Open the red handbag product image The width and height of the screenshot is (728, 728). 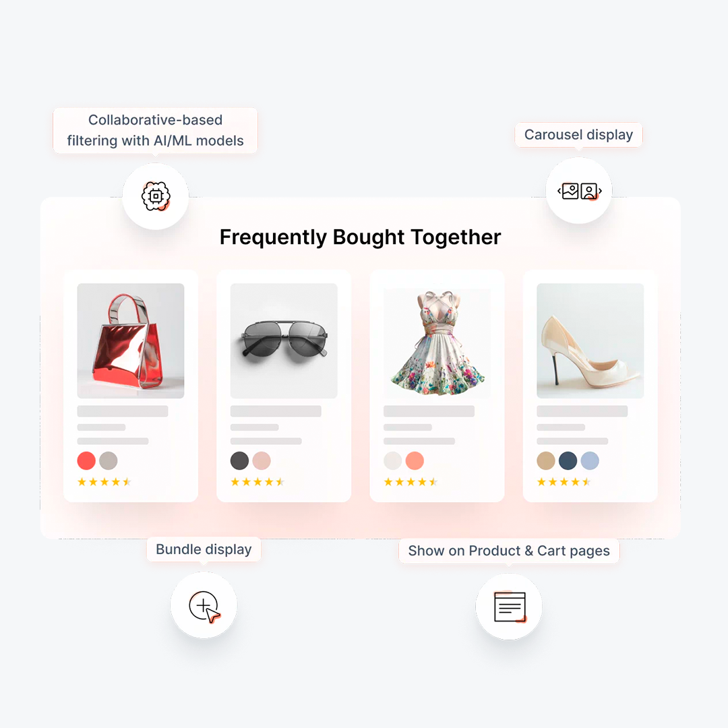point(131,341)
